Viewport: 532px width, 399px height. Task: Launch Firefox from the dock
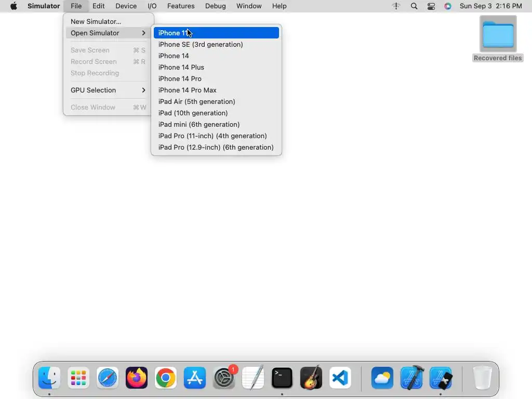coord(137,378)
